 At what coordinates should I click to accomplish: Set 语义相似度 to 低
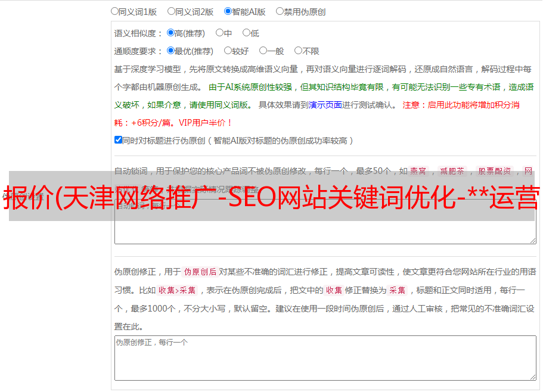247,33
